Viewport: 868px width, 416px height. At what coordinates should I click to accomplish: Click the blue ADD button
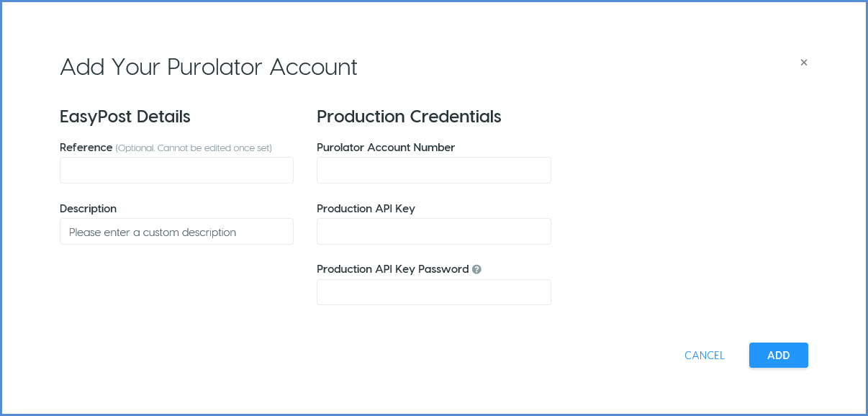tap(779, 356)
